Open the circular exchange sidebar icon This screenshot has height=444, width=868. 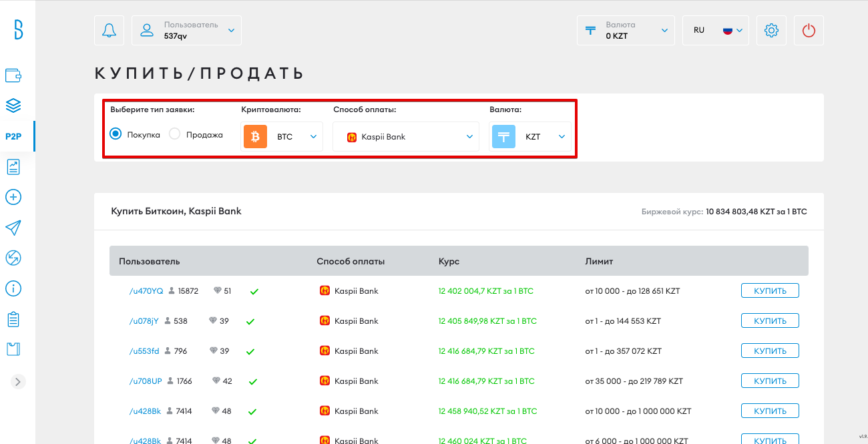(x=13, y=258)
